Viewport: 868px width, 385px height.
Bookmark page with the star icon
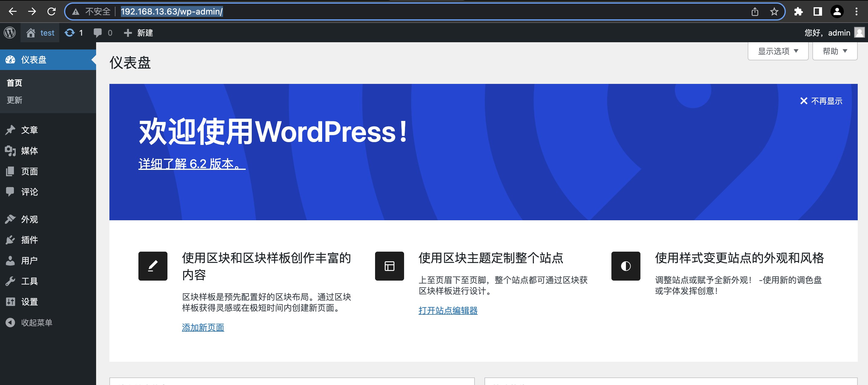coord(774,11)
